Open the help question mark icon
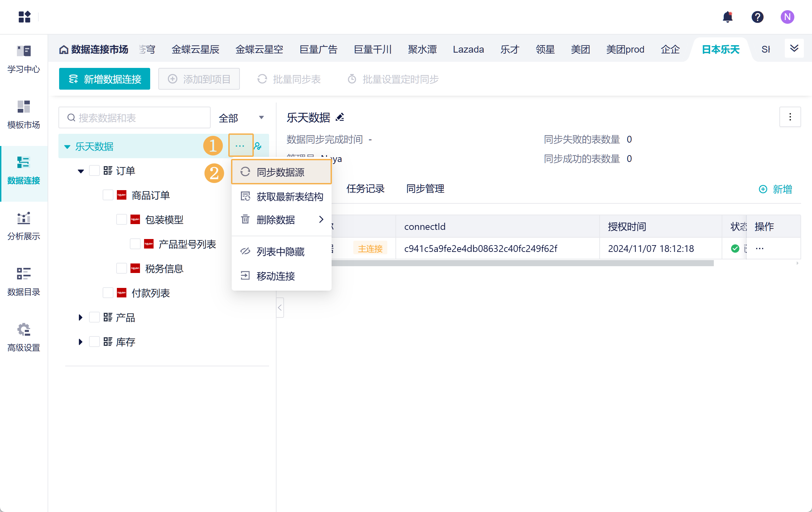 (x=757, y=17)
